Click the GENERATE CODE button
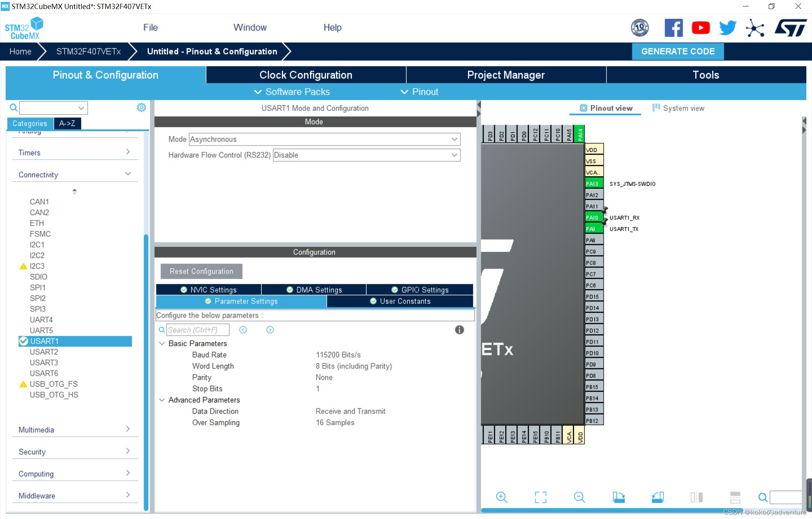 click(678, 52)
